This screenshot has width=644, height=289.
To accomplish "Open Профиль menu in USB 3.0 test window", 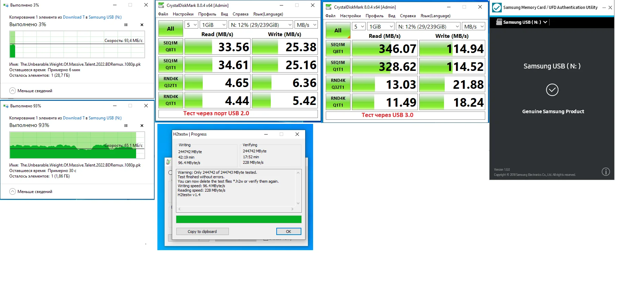I will point(375,16).
